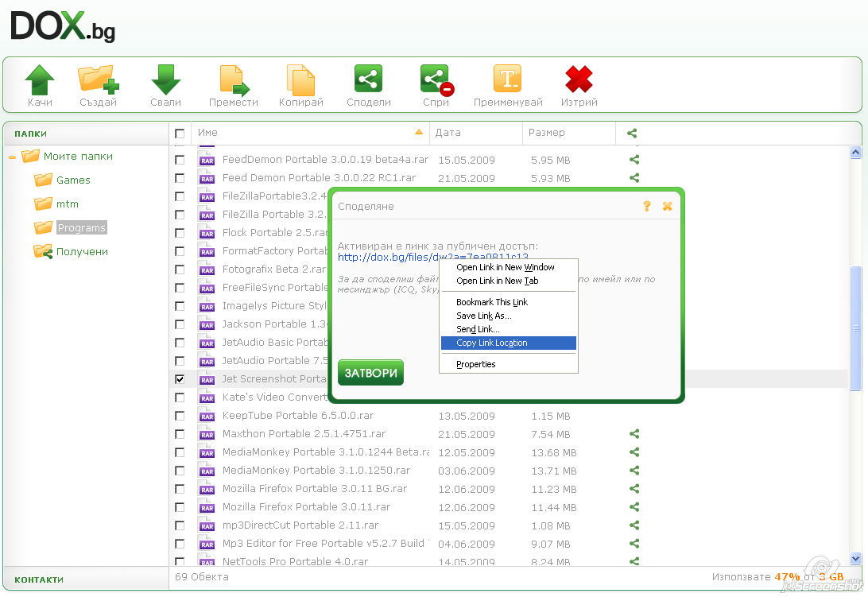Toggle the select-all checkbox in header
The image size is (868, 597).
tap(180, 134)
